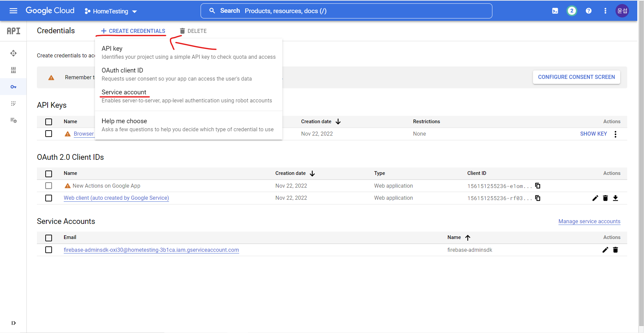Open the main navigation hamburger menu
Viewport: 644px width, 333px height.
click(13, 11)
